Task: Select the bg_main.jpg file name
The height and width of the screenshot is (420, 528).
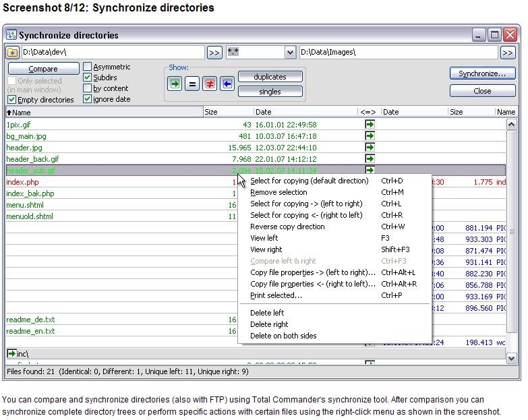Action: 26,136
